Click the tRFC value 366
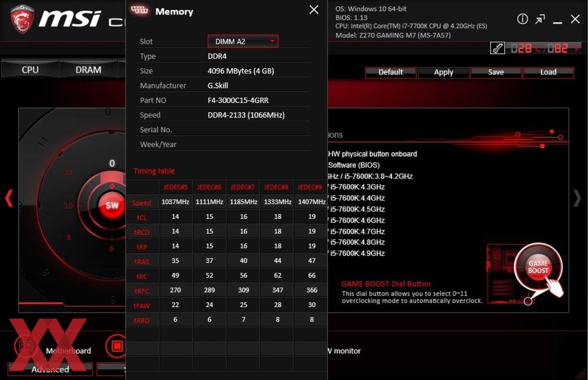 coord(311,290)
